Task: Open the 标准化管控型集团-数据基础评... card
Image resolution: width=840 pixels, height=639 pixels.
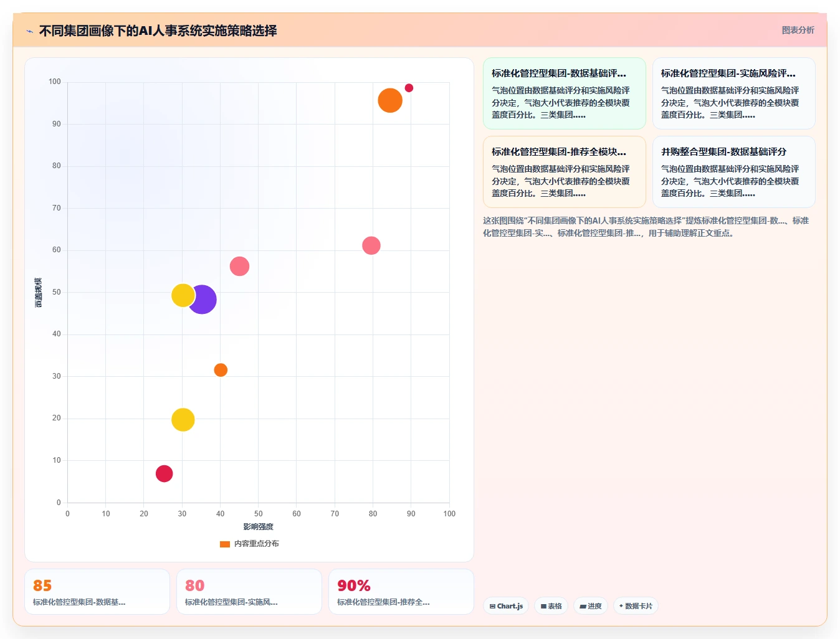Action: click(x=564, y=93)
